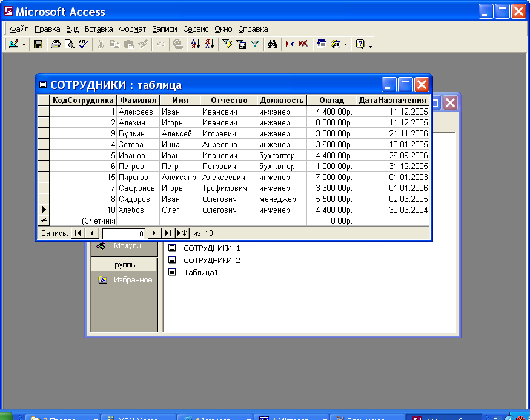This screenshot has height=420, width=530.
Task: Open the toolbar options arrow
Action: coord(371,46)
